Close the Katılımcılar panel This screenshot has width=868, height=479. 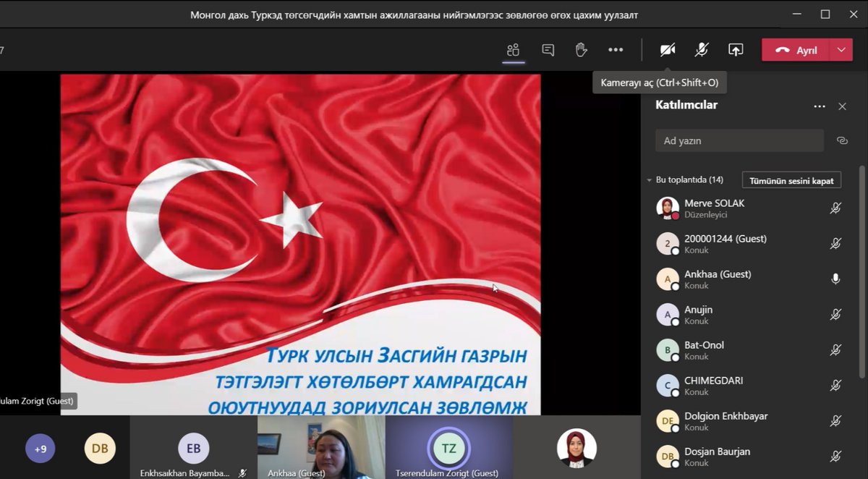coord(842,106)
